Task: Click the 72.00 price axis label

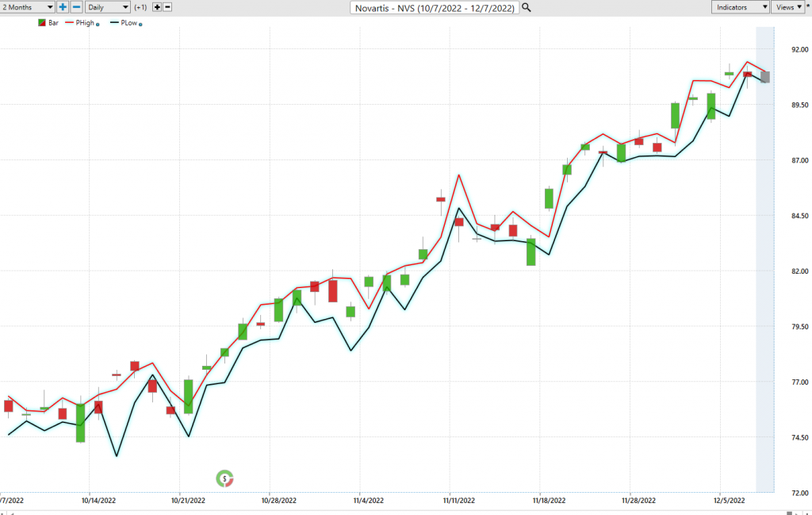Action: tap(799, 494)
